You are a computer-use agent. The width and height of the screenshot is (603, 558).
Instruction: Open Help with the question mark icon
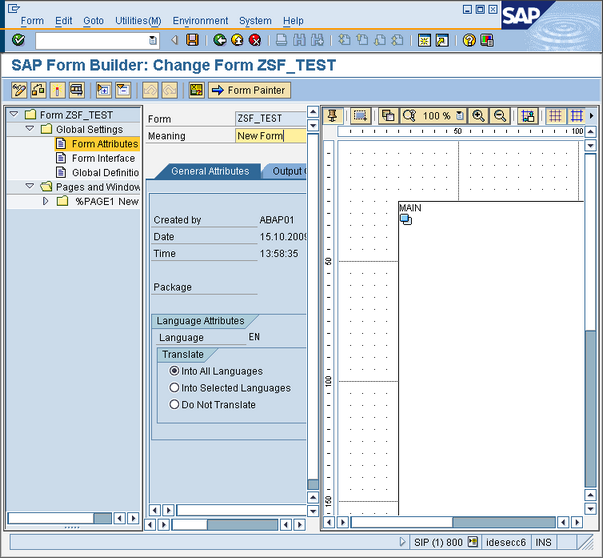[x=469, y=40]
